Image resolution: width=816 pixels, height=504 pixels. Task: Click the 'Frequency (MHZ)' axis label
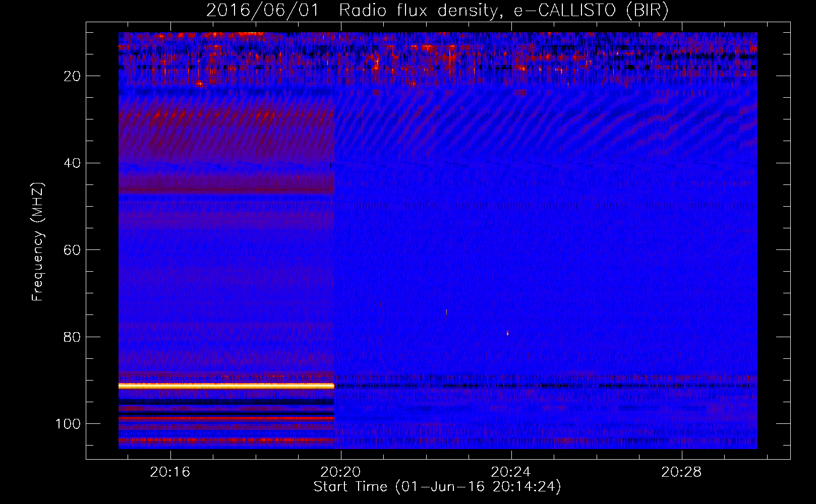click(38, 241)
